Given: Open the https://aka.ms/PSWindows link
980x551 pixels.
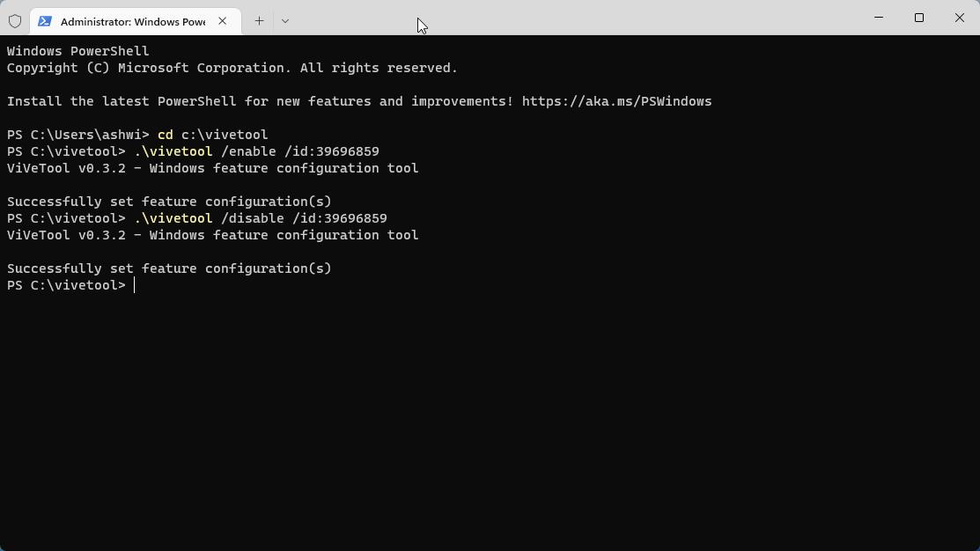Looking at the screenshot, I should point(616,100).
